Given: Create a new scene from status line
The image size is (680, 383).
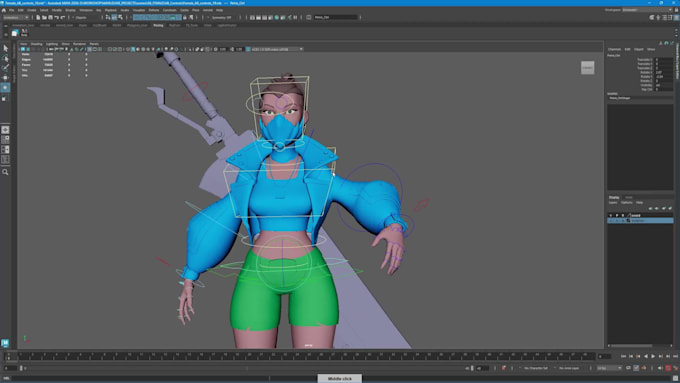Looking at the screenshot, I should tap(38, 17).
